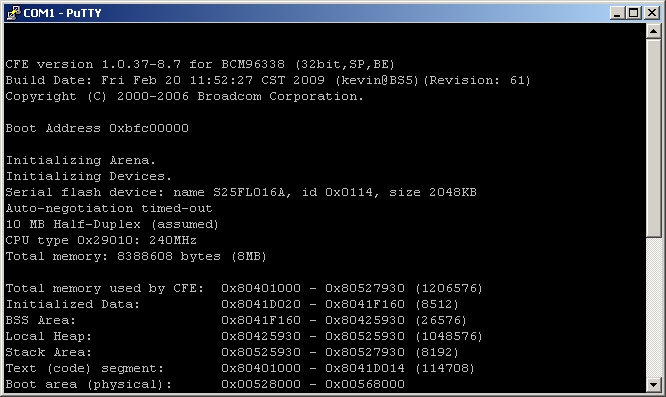Click the Stack Area line in terminal
The height and width of the screenshot is (397, 666).
tap(232, 352)
